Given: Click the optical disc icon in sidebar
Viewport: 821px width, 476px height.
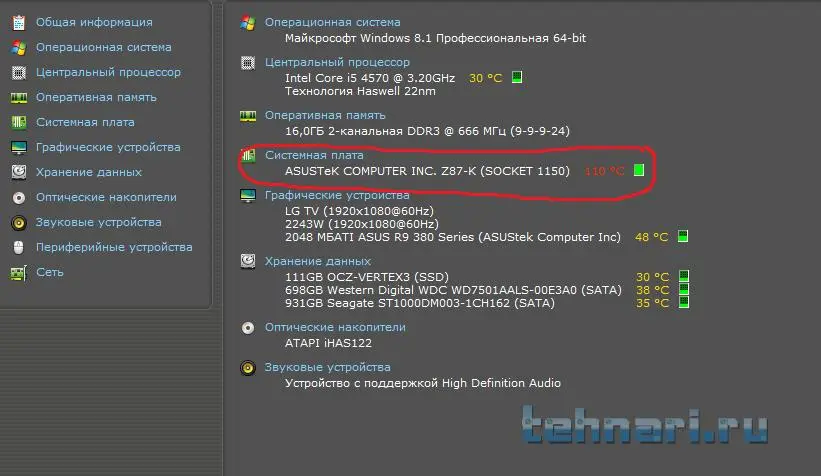Looking at the screenshot, I should tap(19, 197).
